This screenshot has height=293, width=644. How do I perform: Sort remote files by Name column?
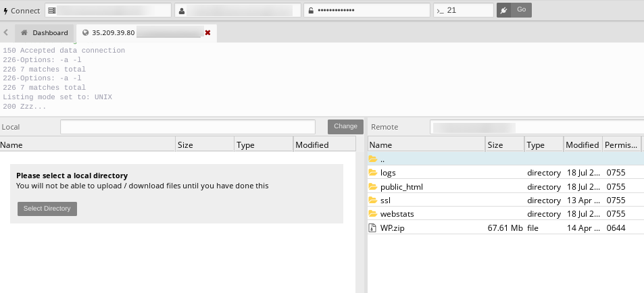point(426,144)
